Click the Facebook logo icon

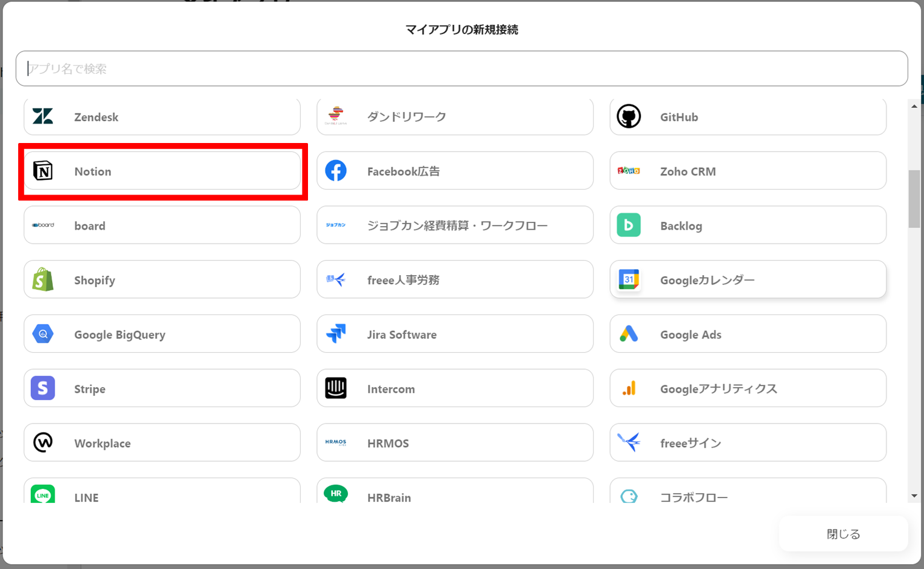(x=336, y=171)
